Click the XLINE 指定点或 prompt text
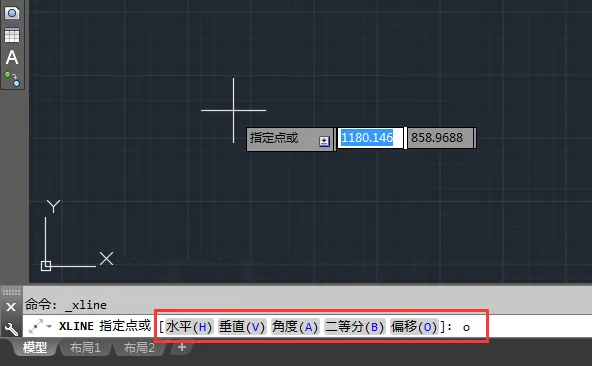 (105, 326)
